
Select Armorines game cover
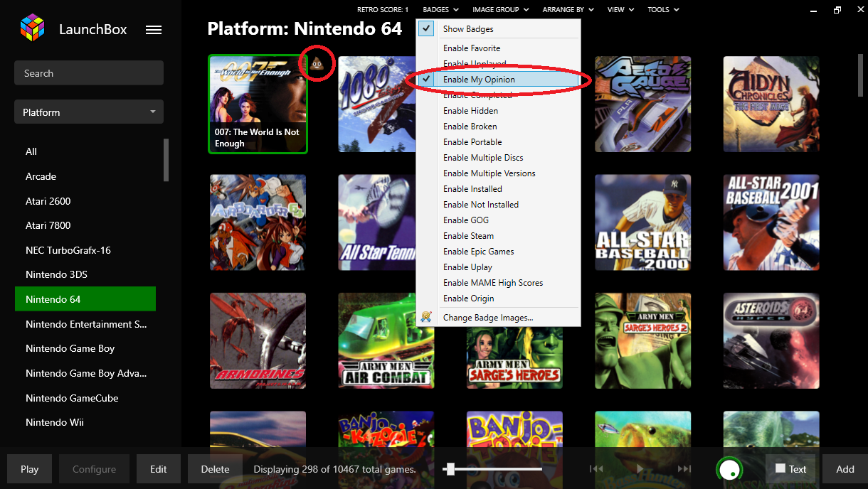point(258,341)
